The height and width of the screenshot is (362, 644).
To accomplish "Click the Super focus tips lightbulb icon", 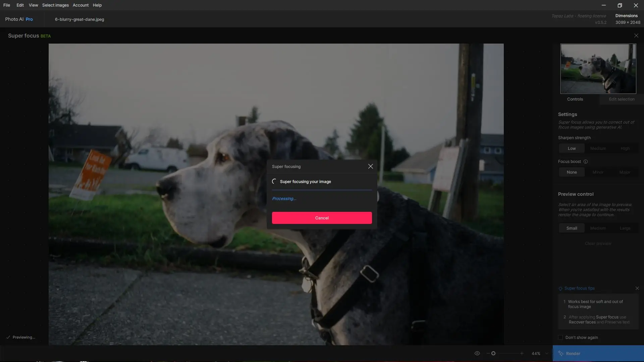I will tap(560, 289).
